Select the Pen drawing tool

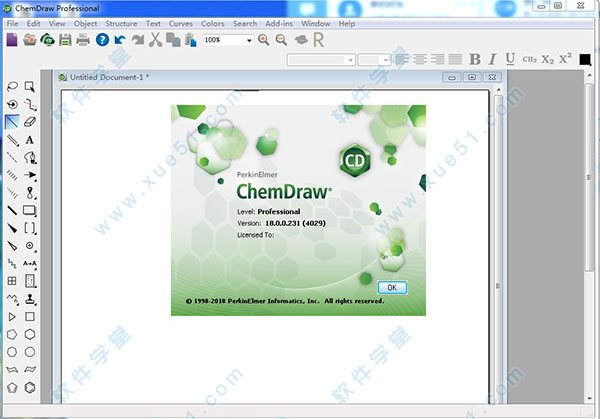click(30, 157)
